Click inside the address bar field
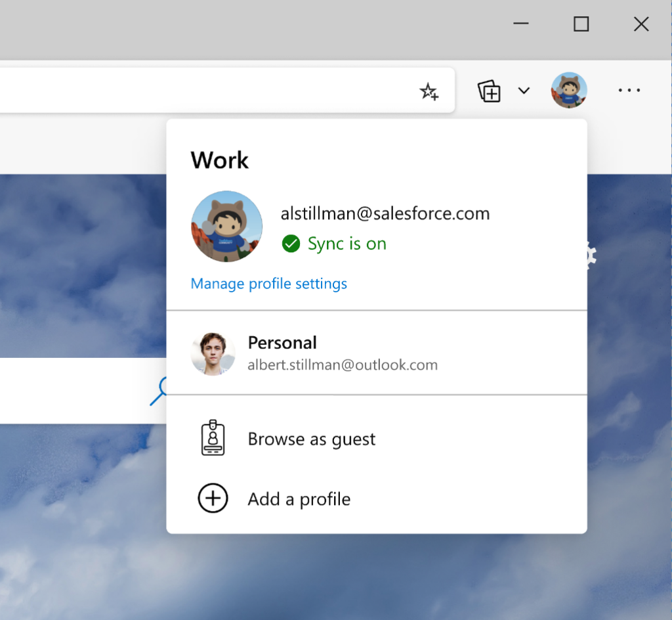The height and width of the screenshot is (620, 672). tap(227, 91)
